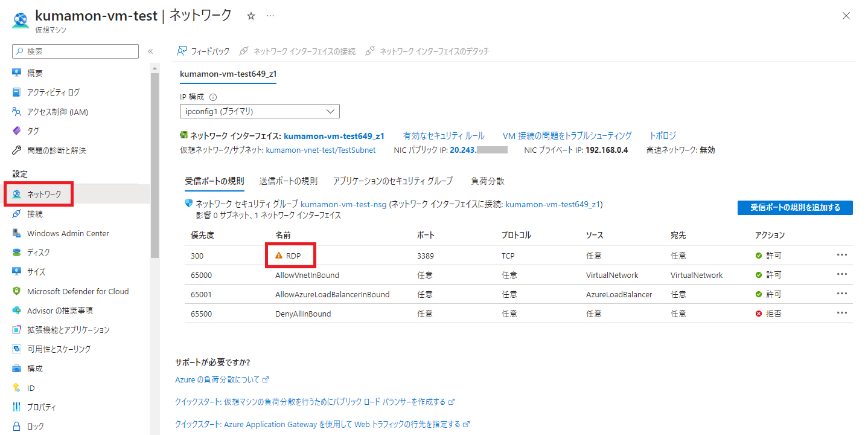The width and height of the screenshot is (868, 435).
Task: Open the ディスク settings item
Action: (x=38, y=253)
